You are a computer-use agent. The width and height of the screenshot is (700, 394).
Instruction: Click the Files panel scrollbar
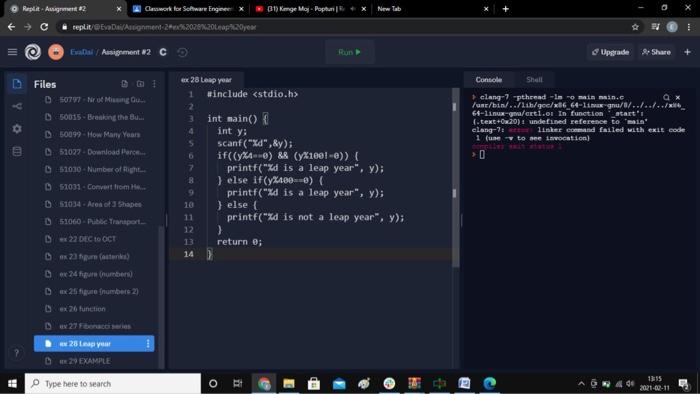(161, 297)
